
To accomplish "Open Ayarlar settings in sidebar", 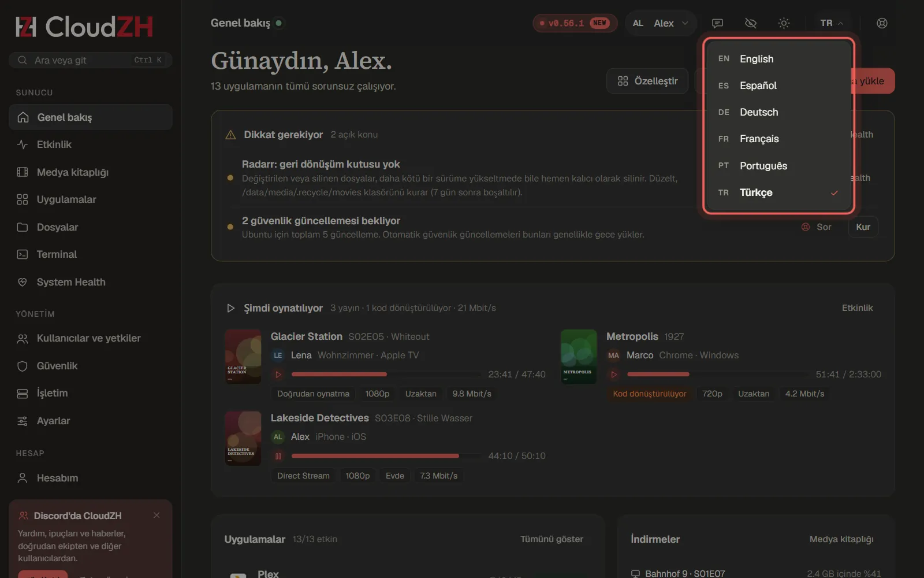I will click(91, 421).
